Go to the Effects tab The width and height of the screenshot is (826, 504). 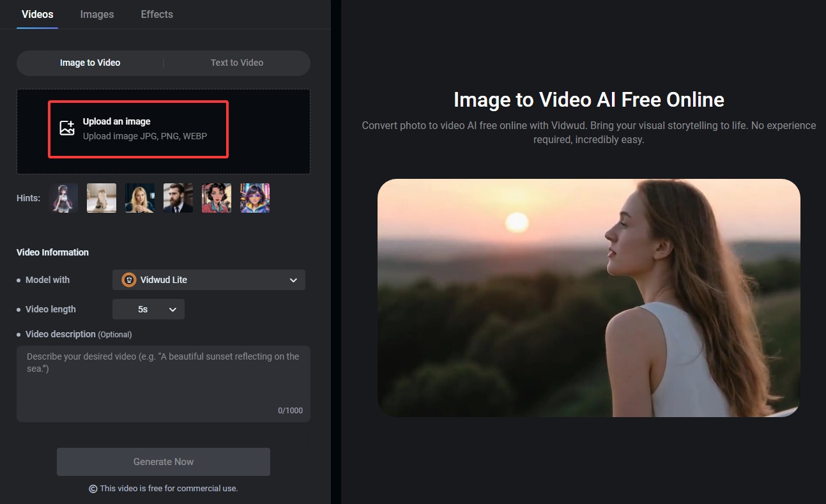click(157, 14)
